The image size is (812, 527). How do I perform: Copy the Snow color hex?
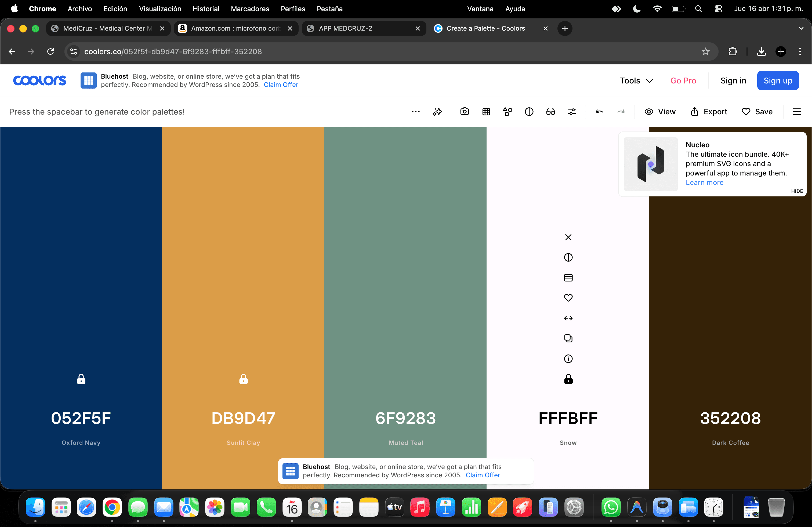568,338
